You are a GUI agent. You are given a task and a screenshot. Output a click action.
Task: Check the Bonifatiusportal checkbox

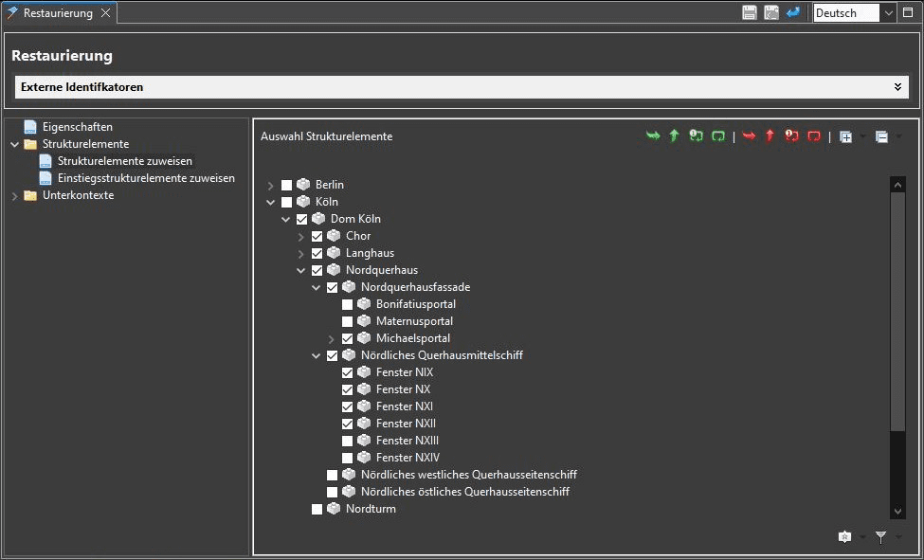(347, 305)
